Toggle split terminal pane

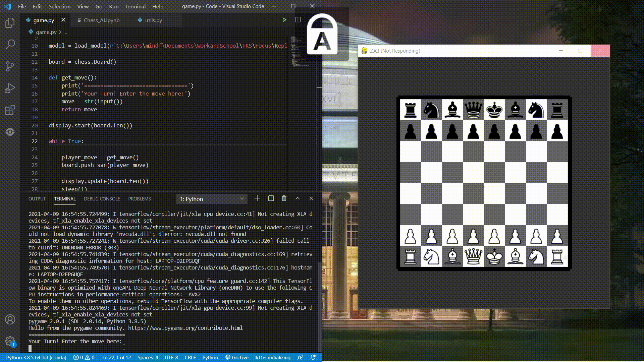click(x=271, y=199)
